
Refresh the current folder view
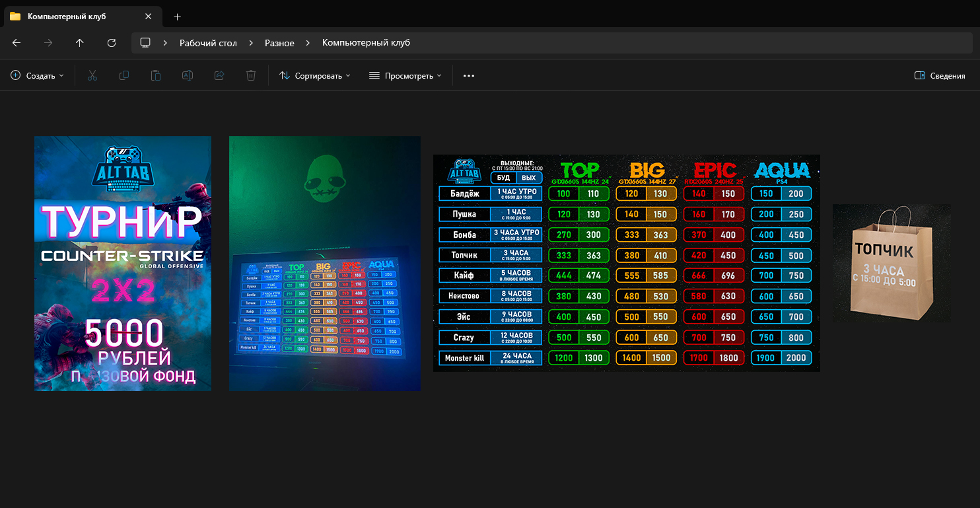(x=112, y=43)
